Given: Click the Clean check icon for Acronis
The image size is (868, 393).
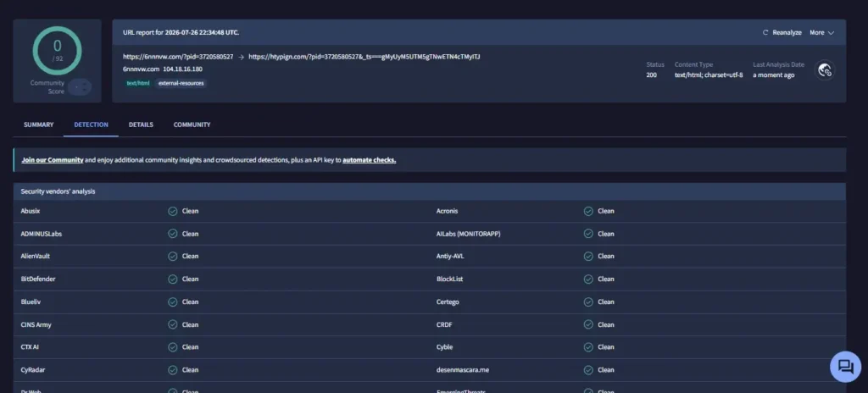Looking at the screenshot, I should [x=588, y=211].
